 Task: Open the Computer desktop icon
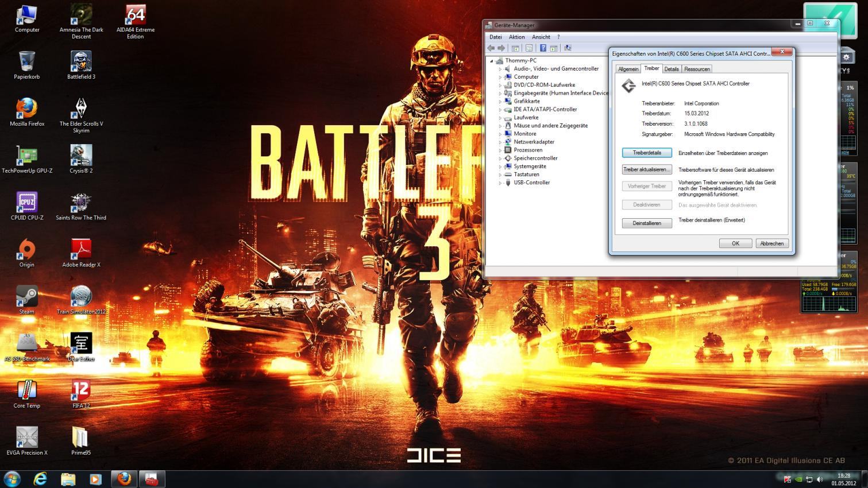(27, 19)
